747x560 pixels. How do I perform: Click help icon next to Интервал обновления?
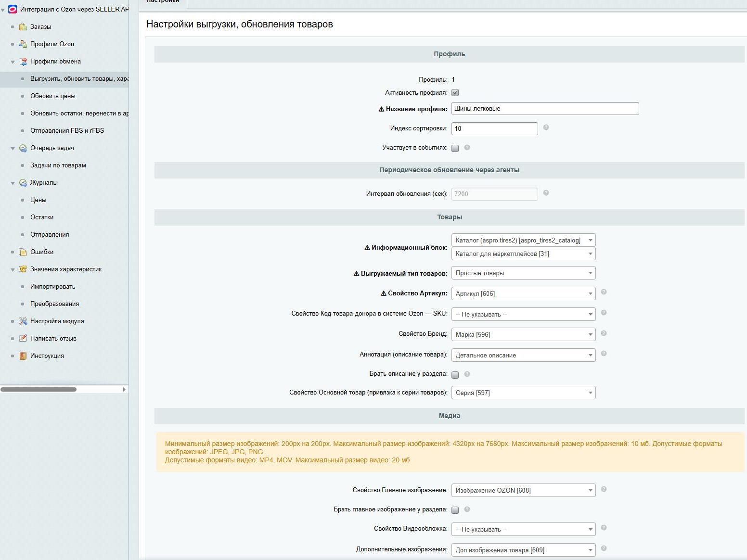point(546,193)
